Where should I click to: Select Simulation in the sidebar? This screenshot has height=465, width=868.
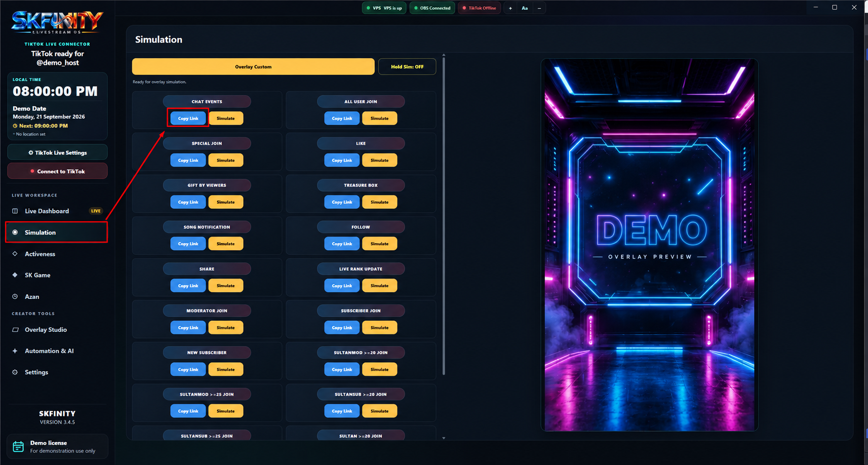[57, 232]
